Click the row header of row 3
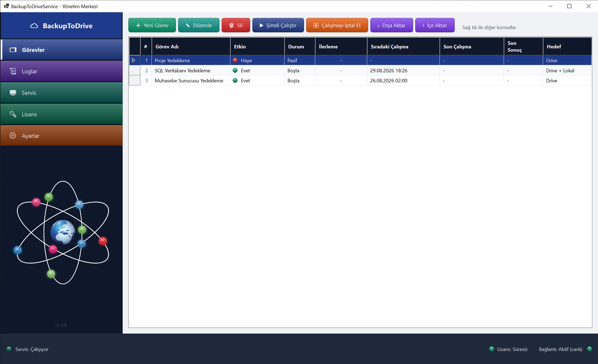Image resolution: width=598 pixels, height=364 pixels. [x=135, y=80]
